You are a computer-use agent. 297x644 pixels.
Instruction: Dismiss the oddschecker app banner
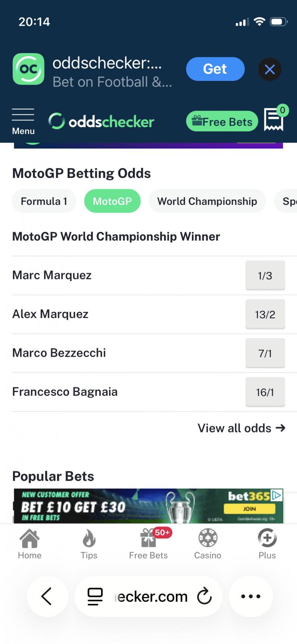pos(270,70)
